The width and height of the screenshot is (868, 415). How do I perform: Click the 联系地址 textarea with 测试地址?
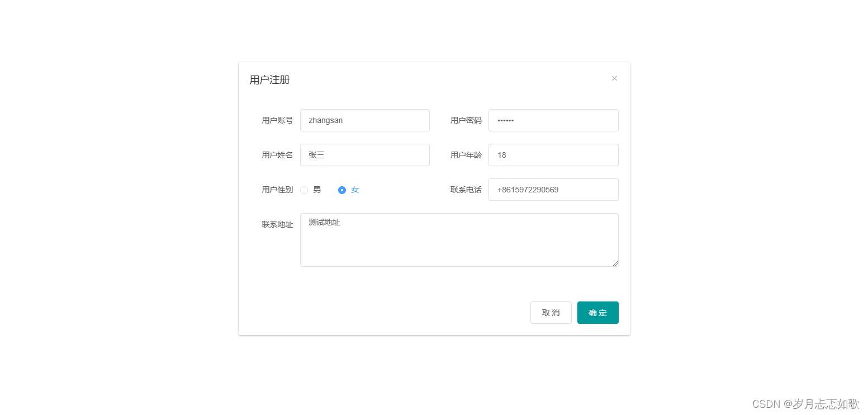[459, 240]
